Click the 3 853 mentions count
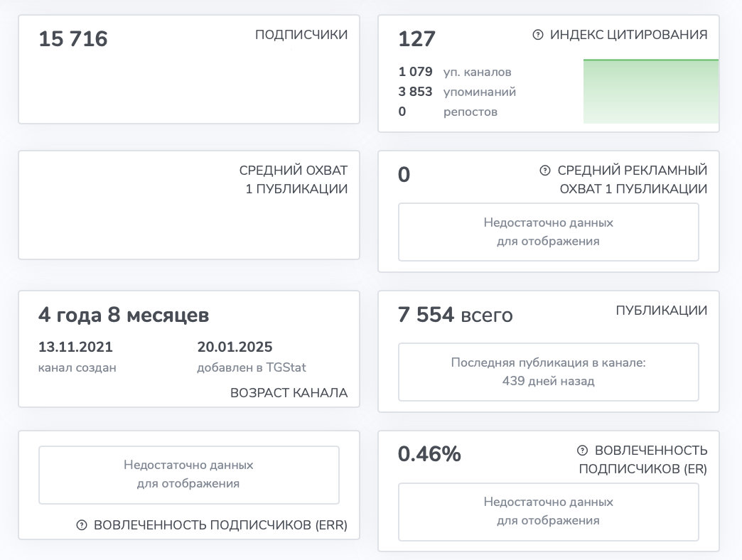 click(415, 91)
